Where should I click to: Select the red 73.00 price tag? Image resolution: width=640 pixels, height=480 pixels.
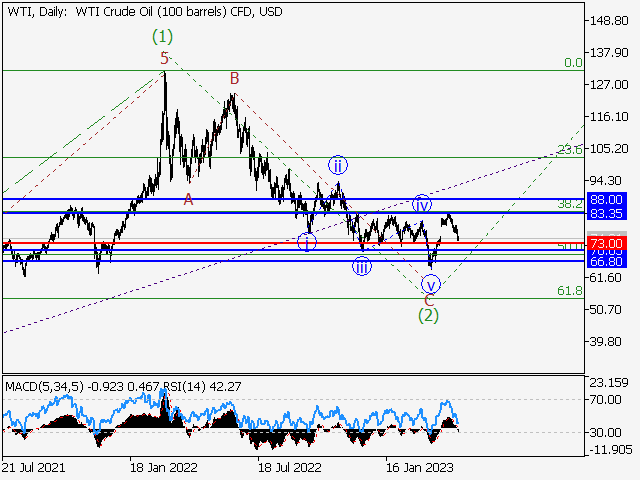[x=609, y=243]
